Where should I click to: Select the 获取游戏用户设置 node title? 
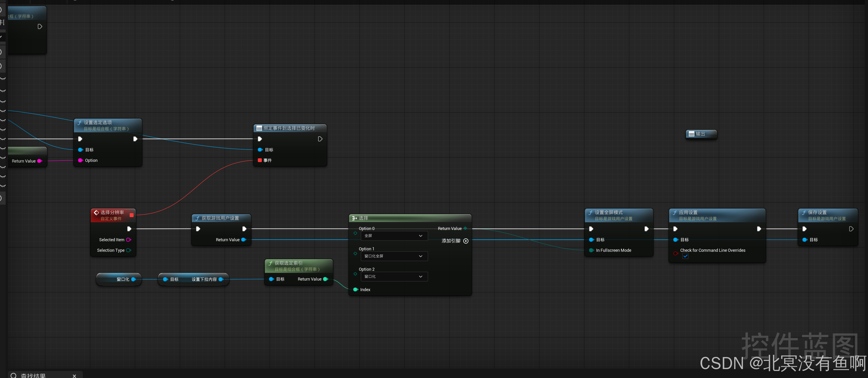click(x=220, y=218)
